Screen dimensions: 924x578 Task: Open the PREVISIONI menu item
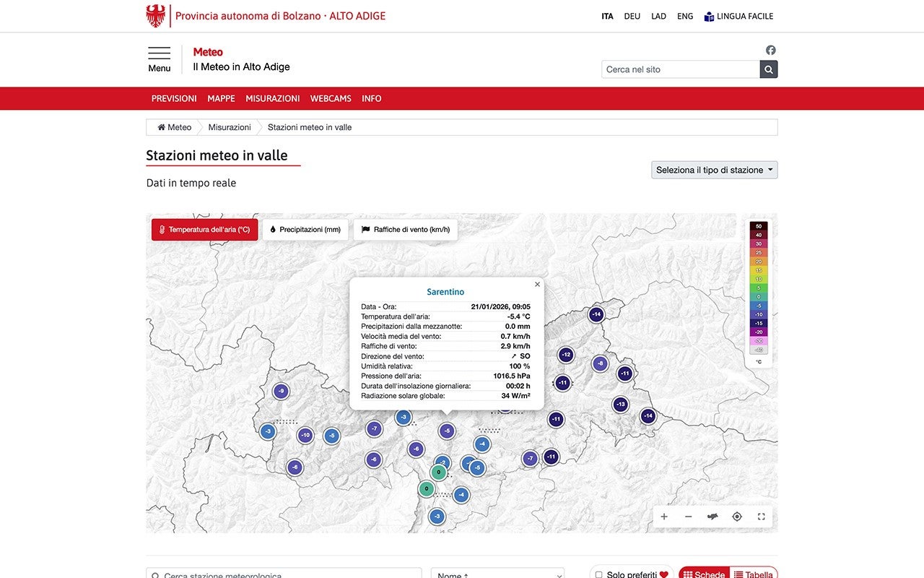[x=174, y=98]
